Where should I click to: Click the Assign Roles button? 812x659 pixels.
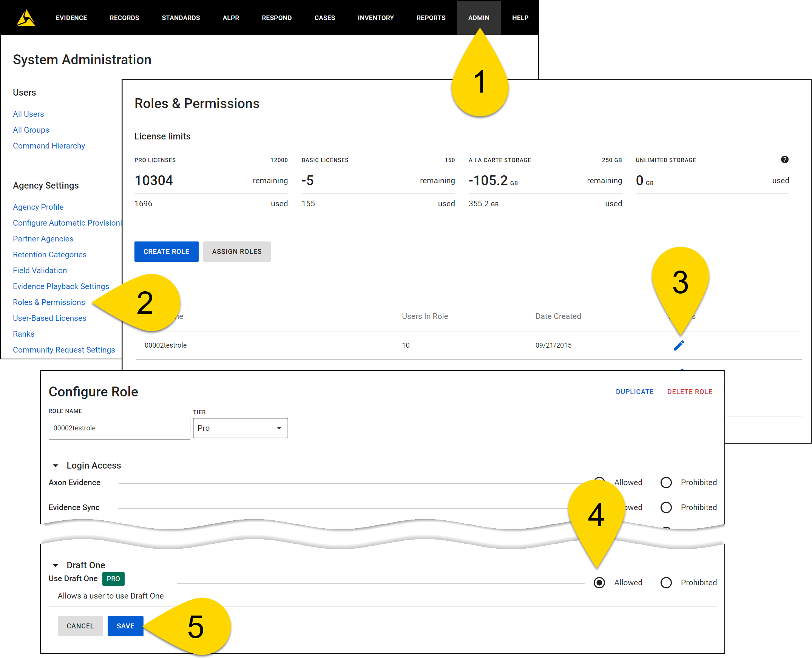236,251
